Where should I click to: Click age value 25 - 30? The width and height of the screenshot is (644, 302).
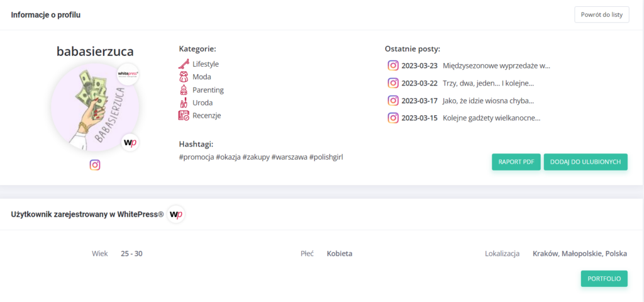[131, 254]
